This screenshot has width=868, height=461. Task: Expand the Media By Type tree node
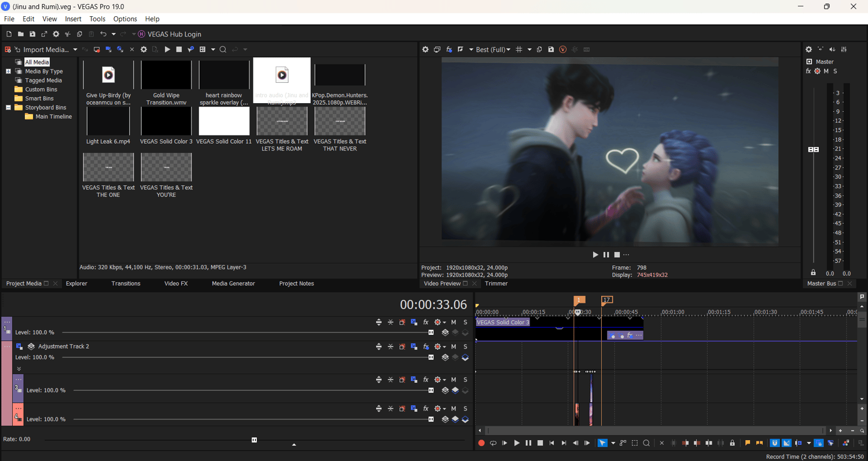coord(9,71)
